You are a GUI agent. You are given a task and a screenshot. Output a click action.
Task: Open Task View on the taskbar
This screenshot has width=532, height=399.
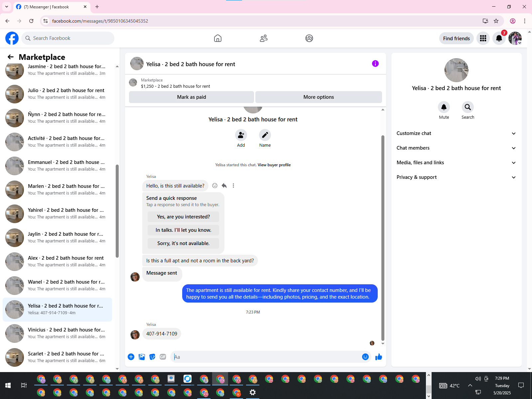pos(24,385)
